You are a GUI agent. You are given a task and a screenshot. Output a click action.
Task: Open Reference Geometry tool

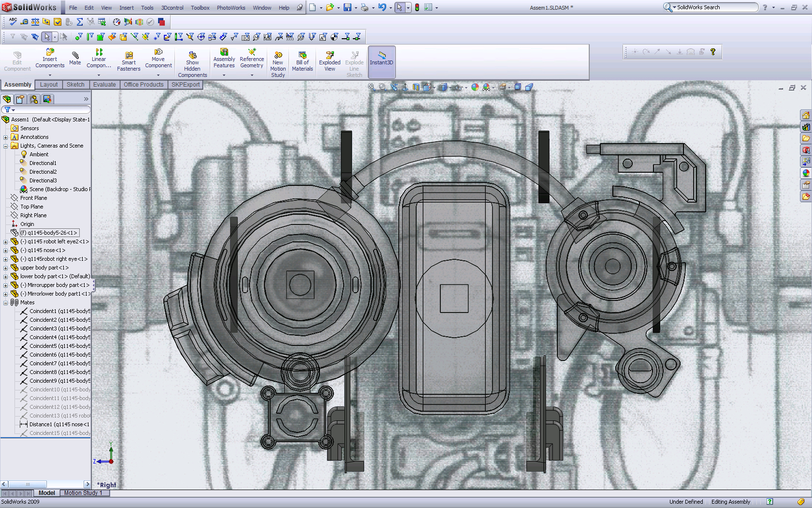pos(252,59)
